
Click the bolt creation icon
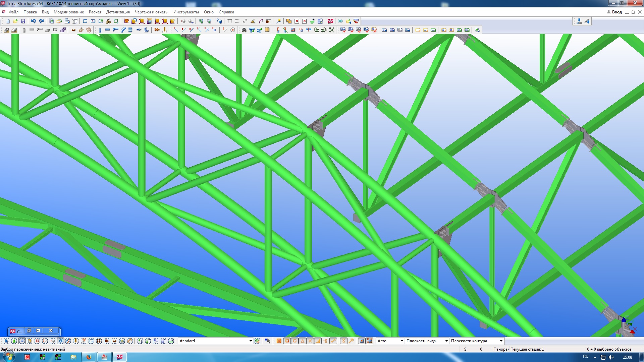click(157, 30)
